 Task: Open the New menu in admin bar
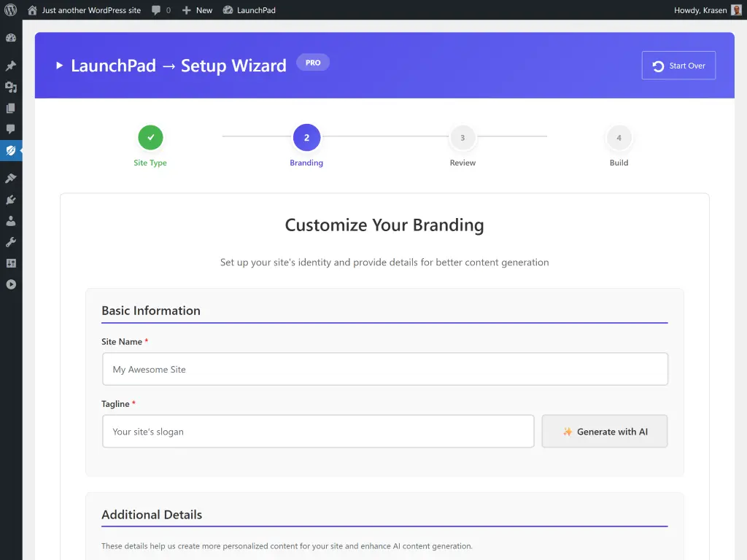[x=196, y=9]
